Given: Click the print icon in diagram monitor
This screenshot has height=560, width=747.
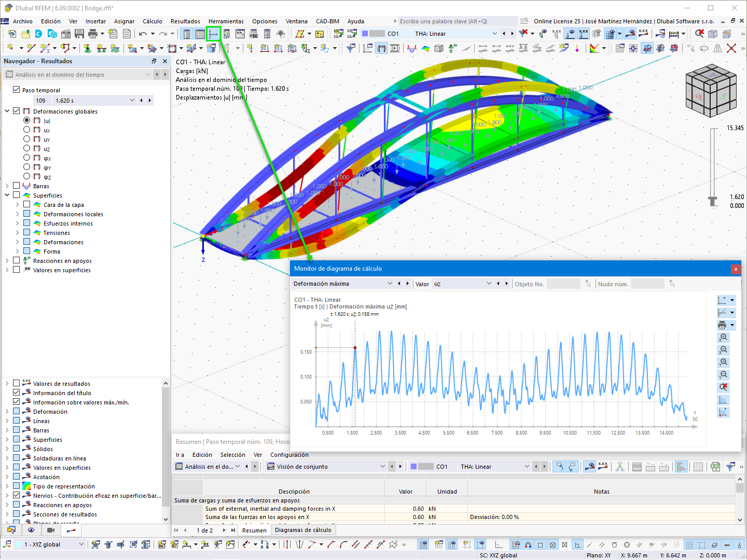Looking at the screenshot, I should click(722, 325).
